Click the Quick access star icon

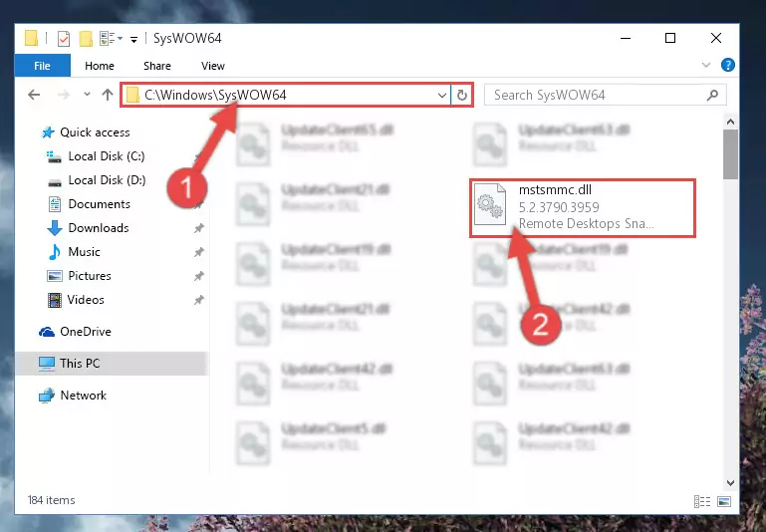(48, 133)
